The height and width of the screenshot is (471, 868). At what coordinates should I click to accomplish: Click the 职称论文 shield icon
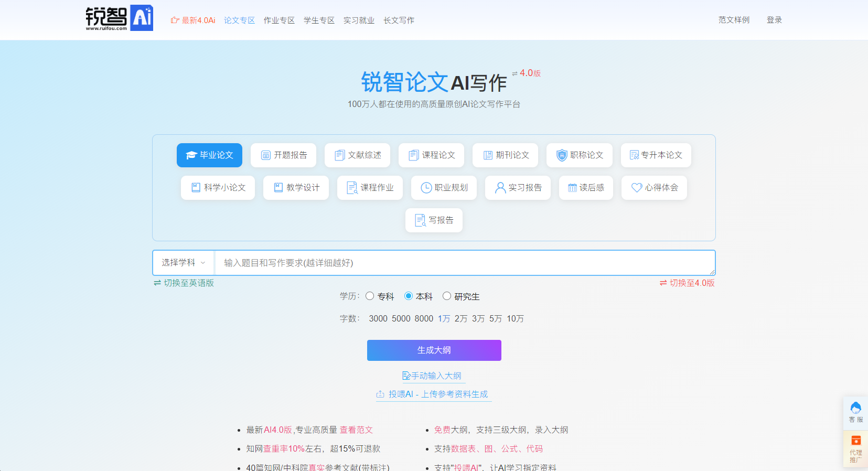562,155
